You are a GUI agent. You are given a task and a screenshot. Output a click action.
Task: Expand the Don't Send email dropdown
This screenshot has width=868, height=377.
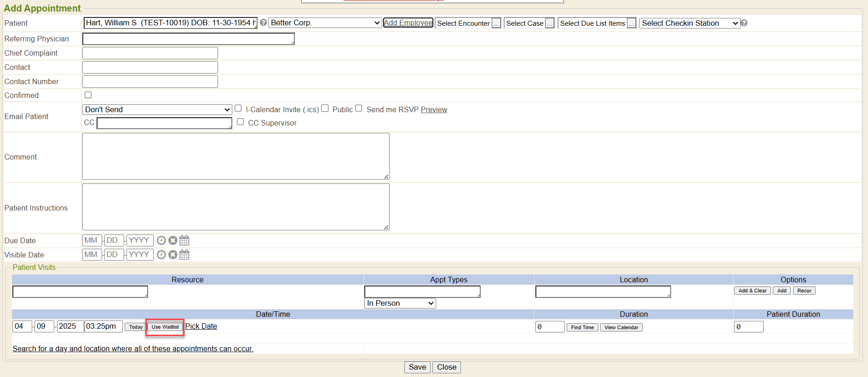[x=157, y=109]
